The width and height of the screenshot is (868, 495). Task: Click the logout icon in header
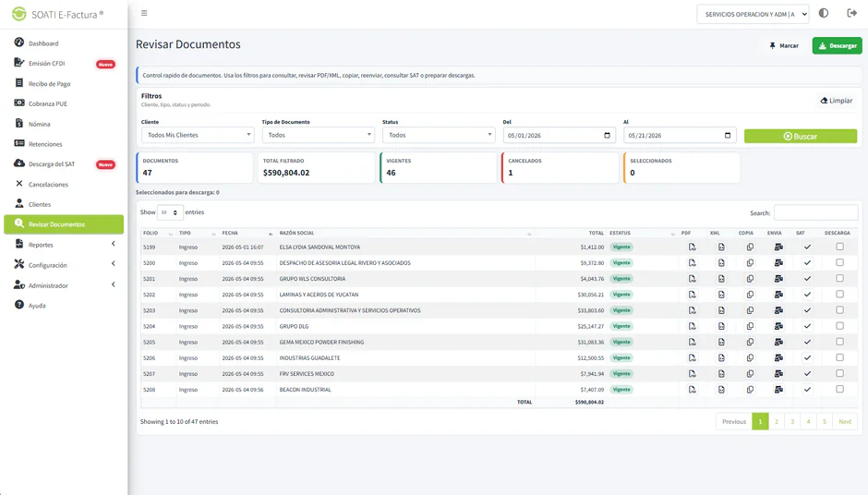click(852, 13)
